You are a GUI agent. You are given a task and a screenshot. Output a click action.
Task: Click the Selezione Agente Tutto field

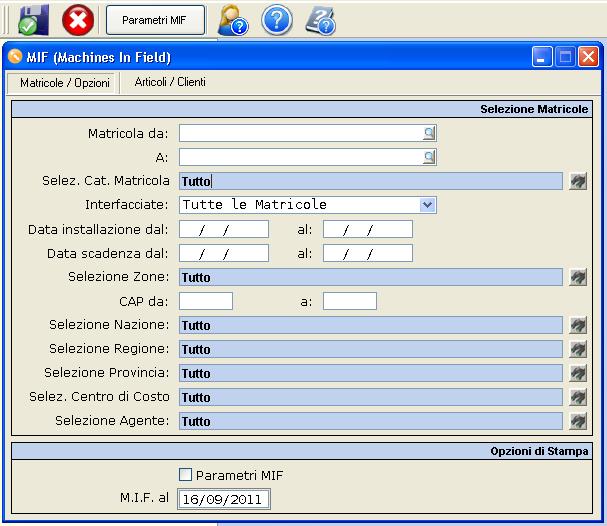pyautogui.click(x=370, y=421)
